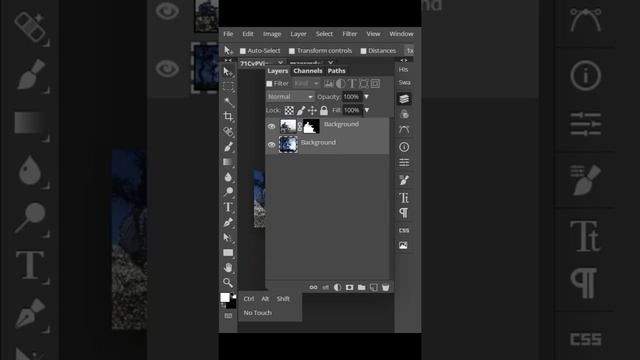Screen dimensions: 640x360
Task: Select the Type tool in the left toolbar
Action: [228, 207]
